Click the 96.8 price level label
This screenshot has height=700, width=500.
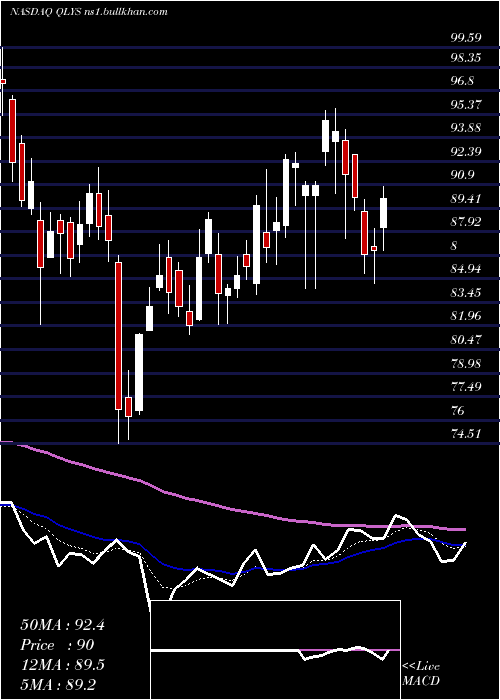pyautogui.click(x=462, y=81)
